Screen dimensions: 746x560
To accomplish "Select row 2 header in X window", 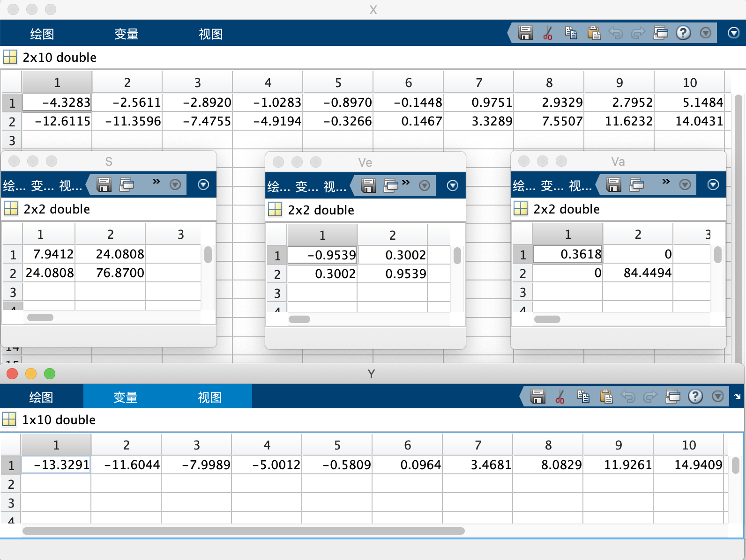I will pyautogui.click(x=12, y=122).
